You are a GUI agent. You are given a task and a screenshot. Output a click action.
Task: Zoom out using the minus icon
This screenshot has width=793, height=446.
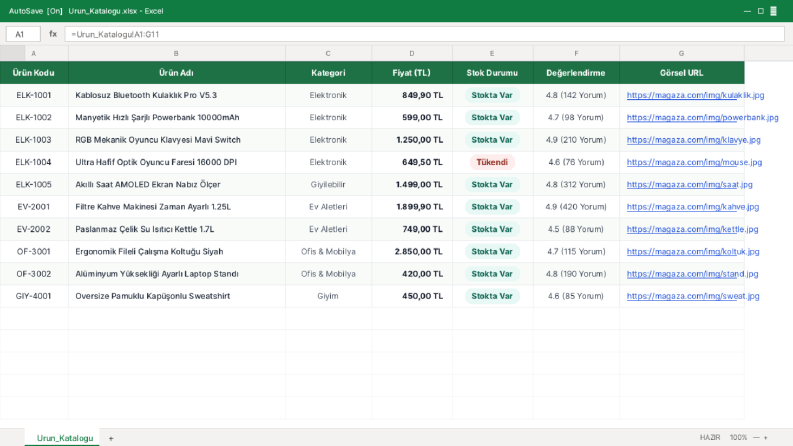[x=756, y=437]
